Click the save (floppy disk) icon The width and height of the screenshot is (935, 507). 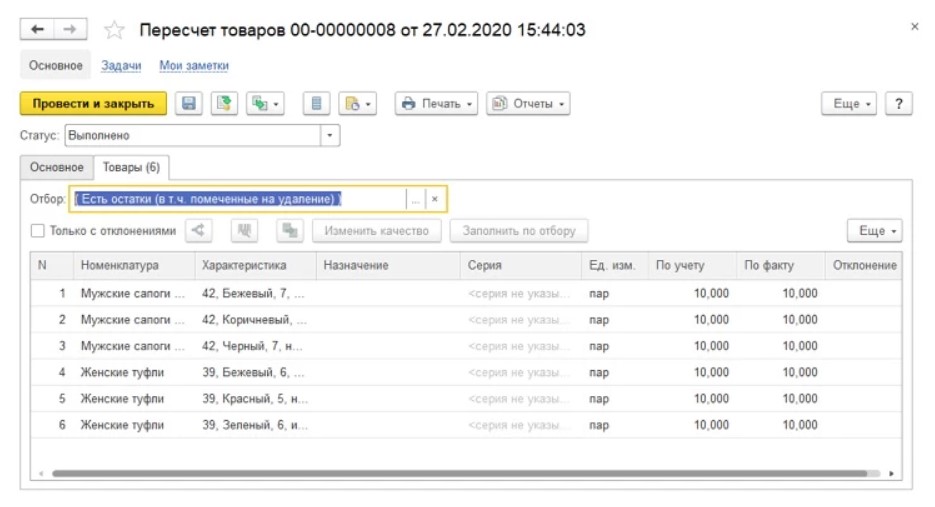[189, 103]
